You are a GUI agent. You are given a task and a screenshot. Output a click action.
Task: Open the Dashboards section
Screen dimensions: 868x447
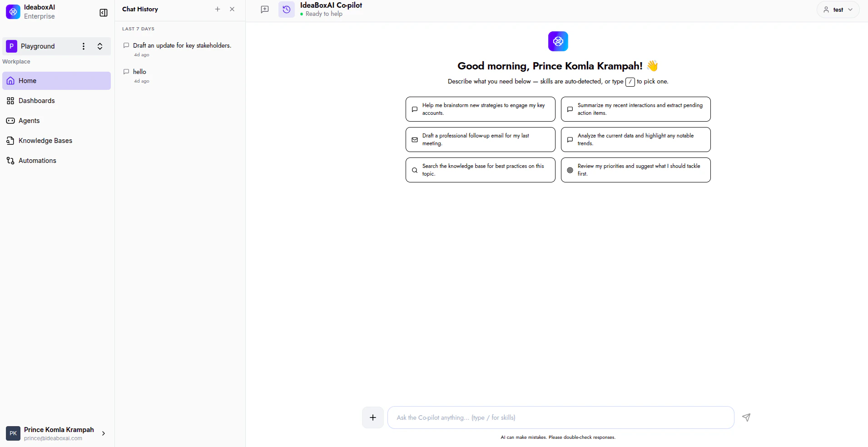(56, 101)
